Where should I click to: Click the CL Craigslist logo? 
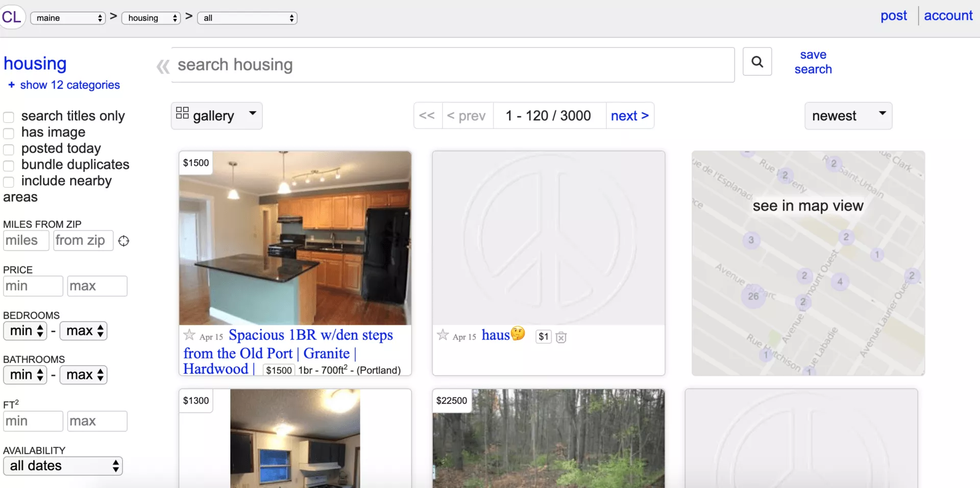[12, 17]
